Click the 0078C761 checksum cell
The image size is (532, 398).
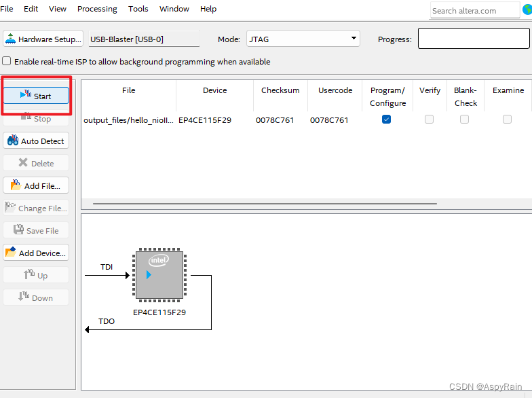(x=275, y=120)
